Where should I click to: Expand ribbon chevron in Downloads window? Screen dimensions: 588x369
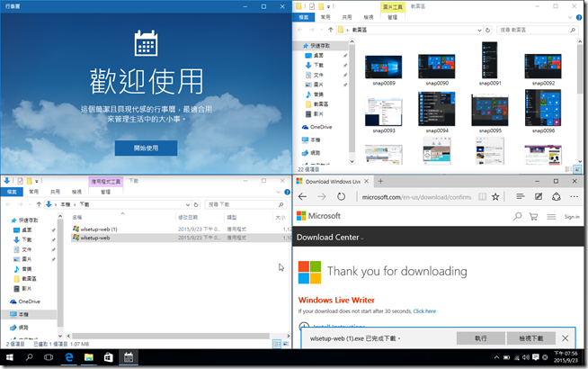[x=278, y=193]
